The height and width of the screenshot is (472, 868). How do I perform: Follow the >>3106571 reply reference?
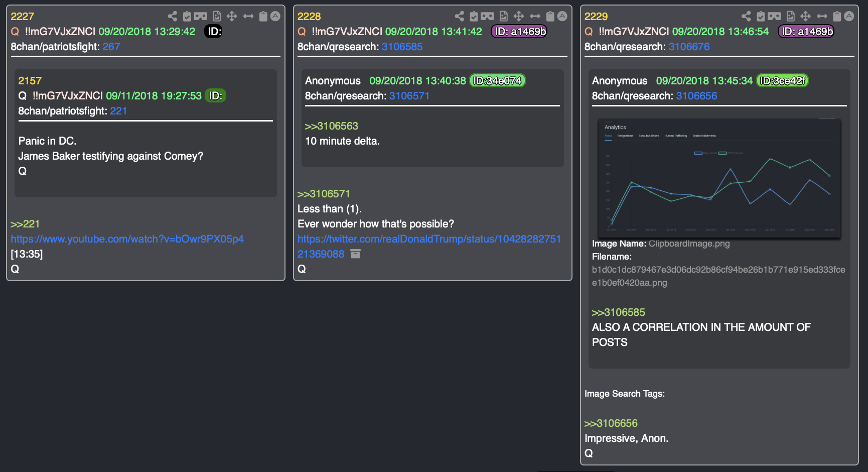(324, 194)
